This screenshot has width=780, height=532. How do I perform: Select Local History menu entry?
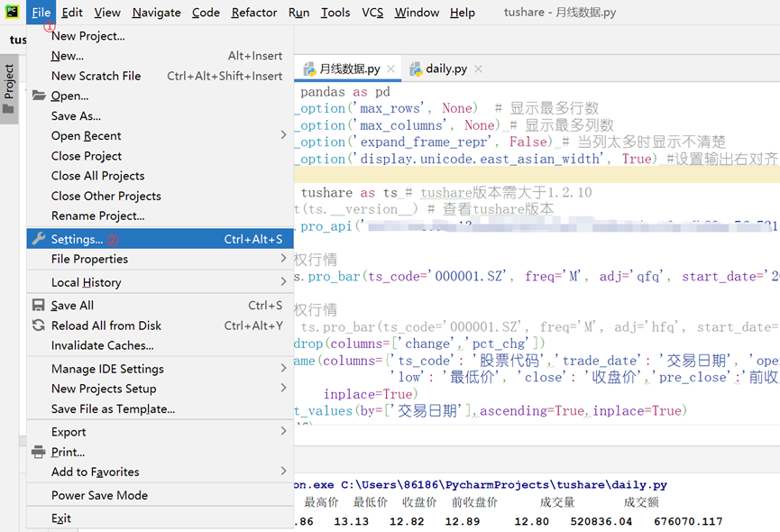coord(160,282)
